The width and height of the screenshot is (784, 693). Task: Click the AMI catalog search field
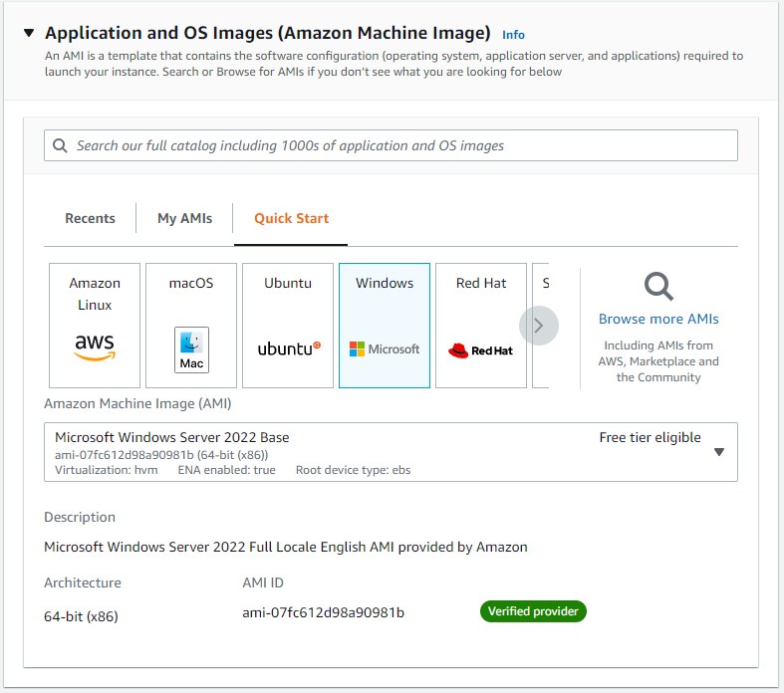pos(391,145)
